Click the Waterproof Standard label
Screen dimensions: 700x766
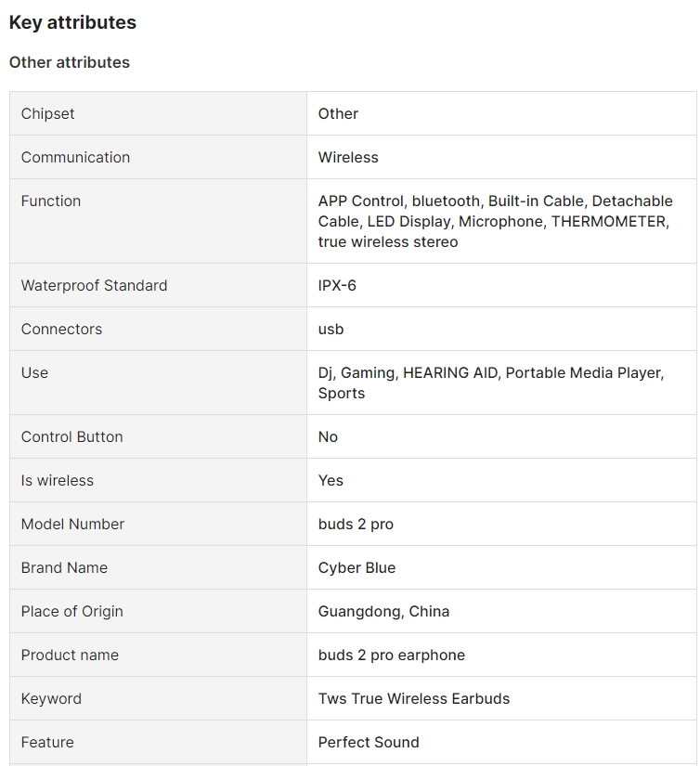(95, 285)
